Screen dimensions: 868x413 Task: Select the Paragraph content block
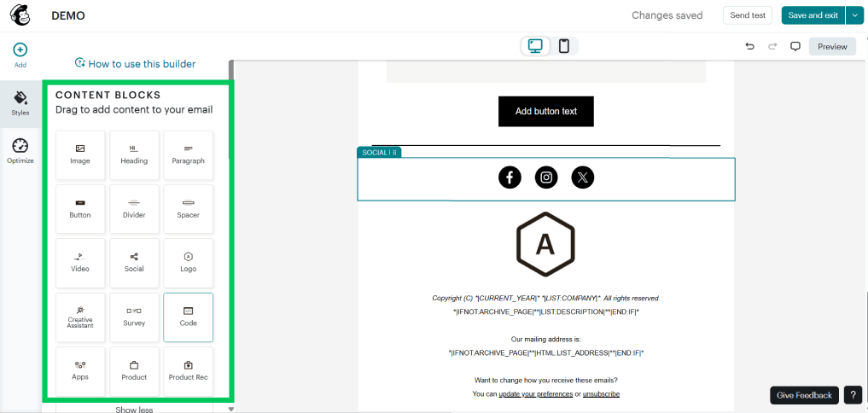[x=189, y=155]
